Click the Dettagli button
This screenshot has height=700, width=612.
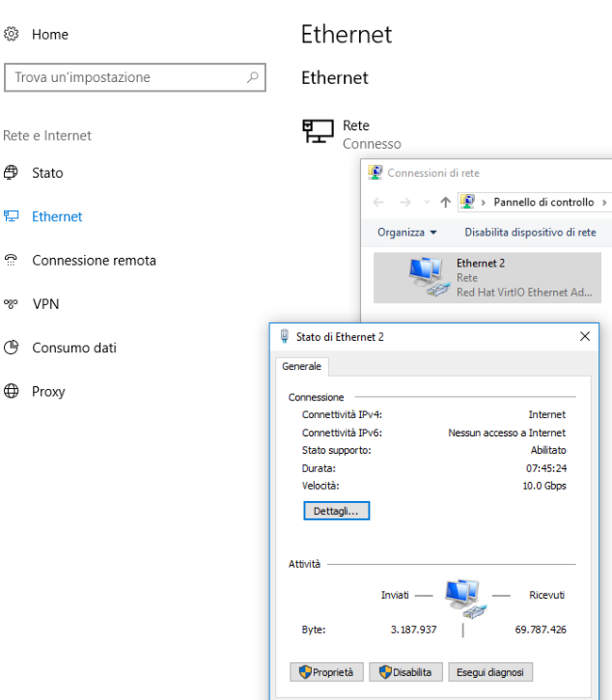coord(336,511)
